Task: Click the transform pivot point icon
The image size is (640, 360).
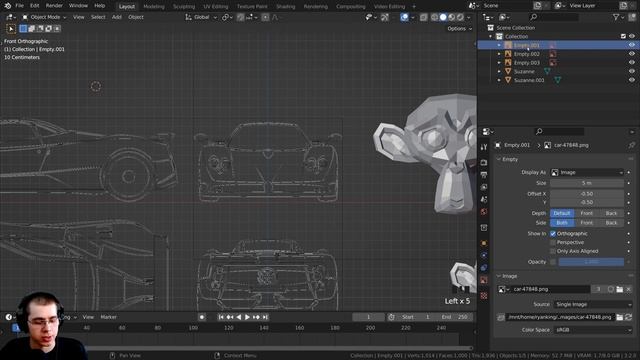Action: point(226,17)
